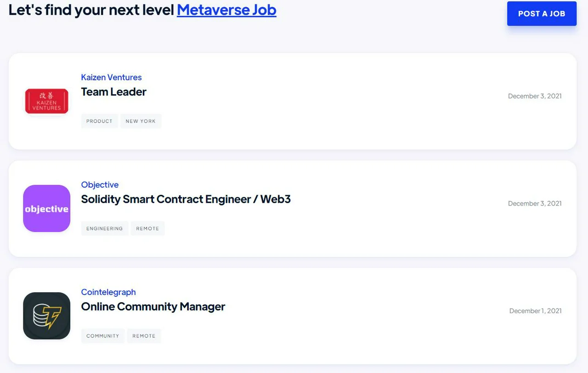Click the purple Objective logo icon
Screen dimensions: 588x373
[46, 208]
